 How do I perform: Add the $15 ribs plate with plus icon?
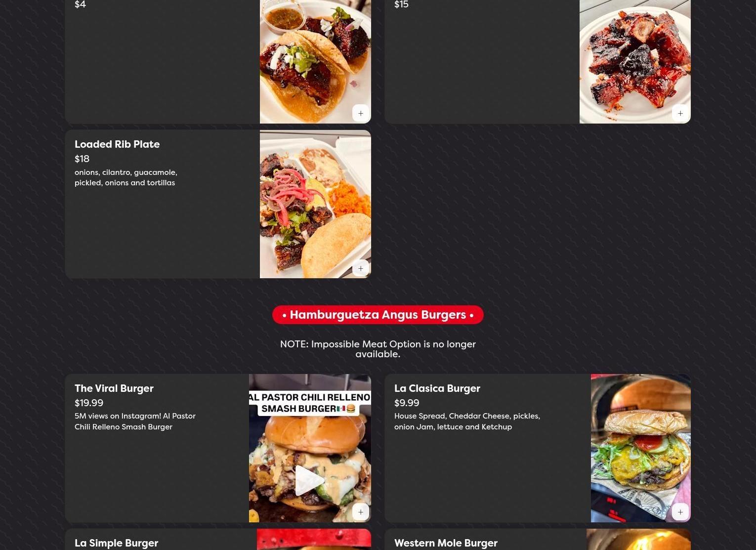(680, 113)
